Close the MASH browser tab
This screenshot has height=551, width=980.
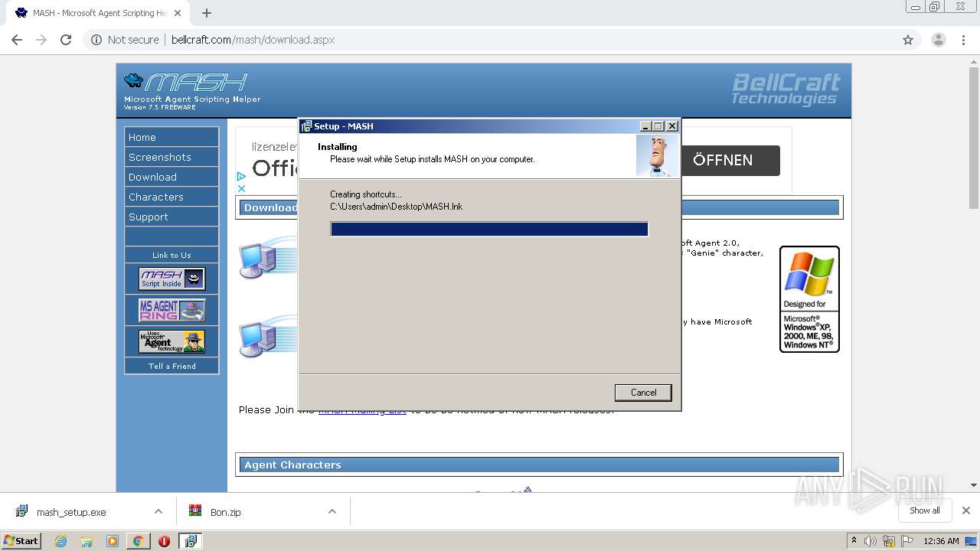point(178,13)
